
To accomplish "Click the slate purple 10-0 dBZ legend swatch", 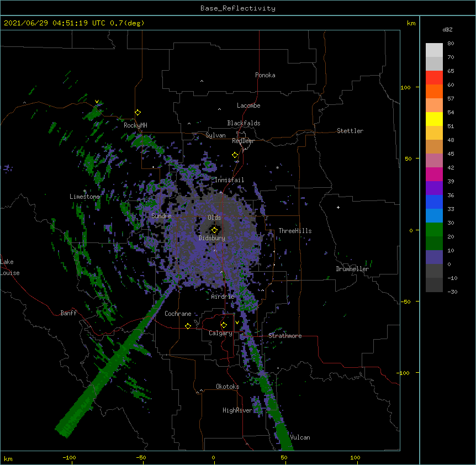I will (434, 257).
